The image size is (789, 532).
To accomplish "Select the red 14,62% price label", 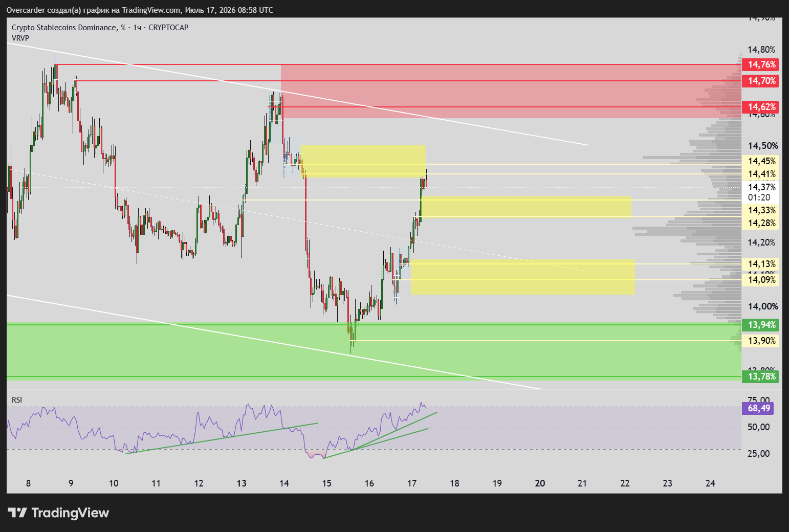I will 760,107.
